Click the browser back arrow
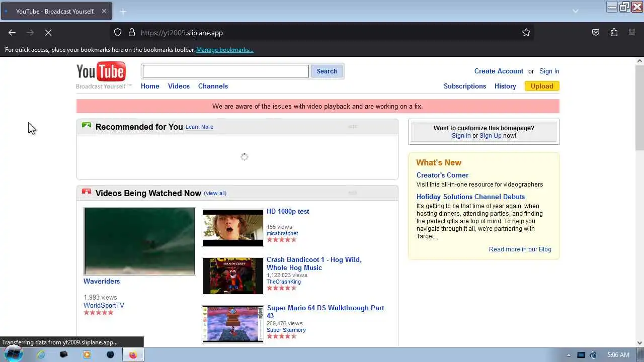 (x=12, y=33)
